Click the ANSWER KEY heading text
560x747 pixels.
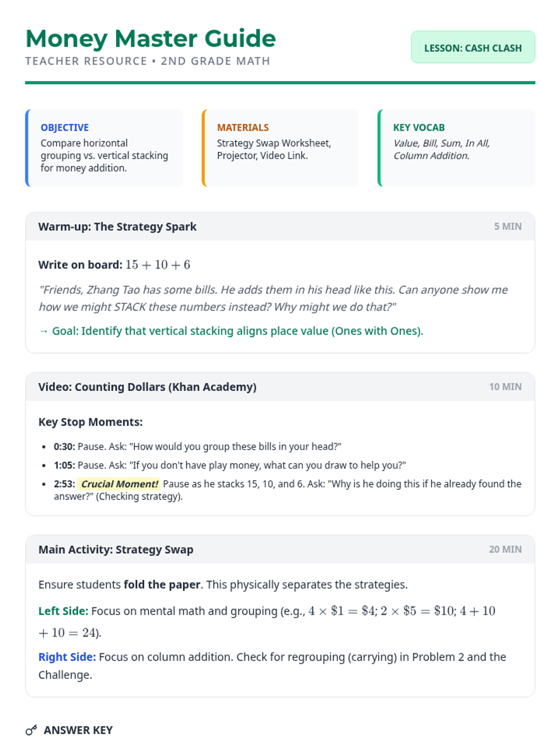point(78,730)
